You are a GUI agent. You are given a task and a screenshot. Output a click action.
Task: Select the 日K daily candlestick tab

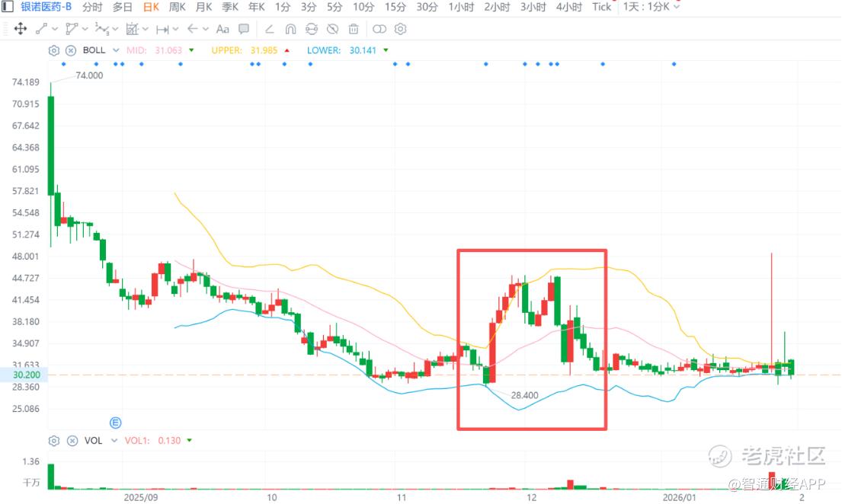click(151, 7)
